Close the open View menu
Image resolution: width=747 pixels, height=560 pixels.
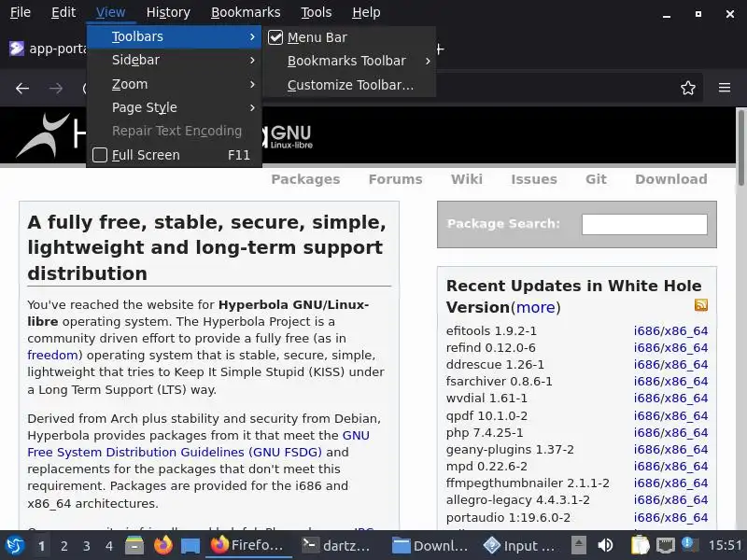[x=110, y=12]
